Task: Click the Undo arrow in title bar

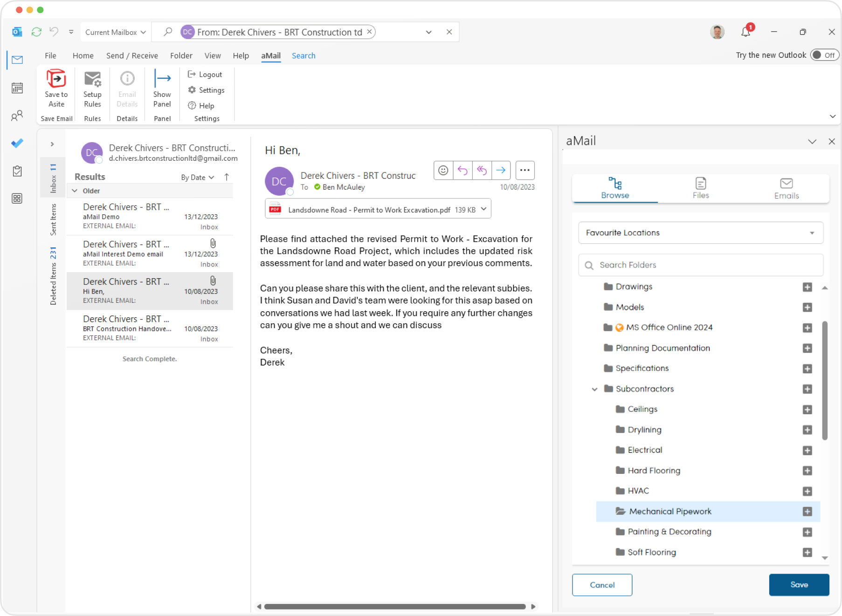Action: tap(54, 32)
